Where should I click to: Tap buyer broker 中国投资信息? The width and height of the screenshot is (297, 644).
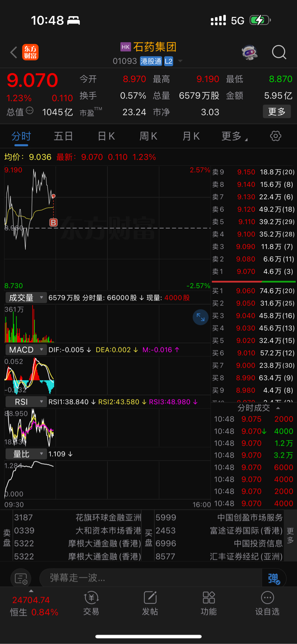(219, 543)
